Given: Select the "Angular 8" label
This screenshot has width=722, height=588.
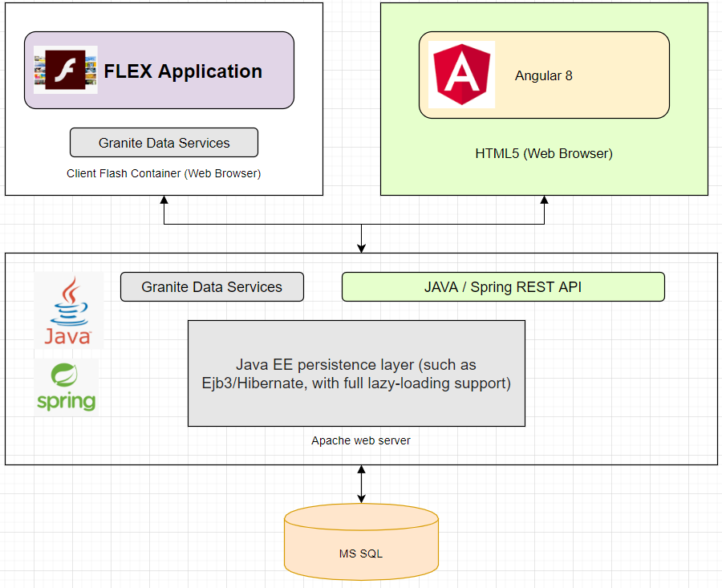Looking at the screenshot, I should [x=543, y=75].
